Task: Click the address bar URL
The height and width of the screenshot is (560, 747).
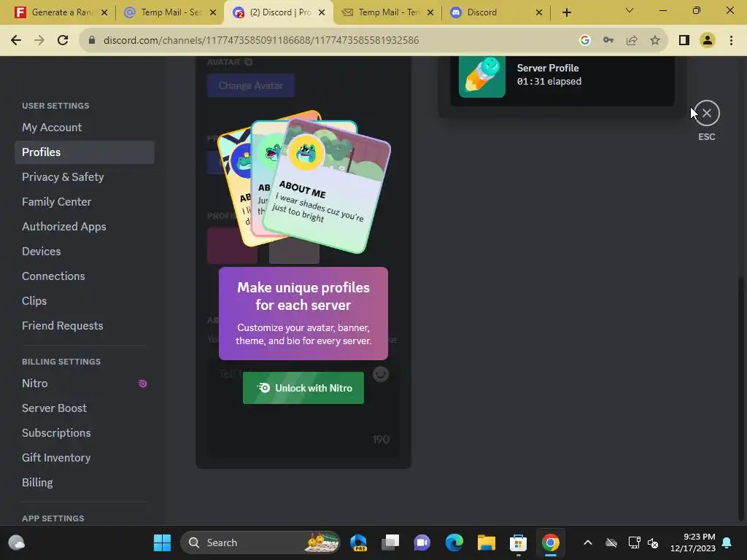Action: click(x=261, y=40)
